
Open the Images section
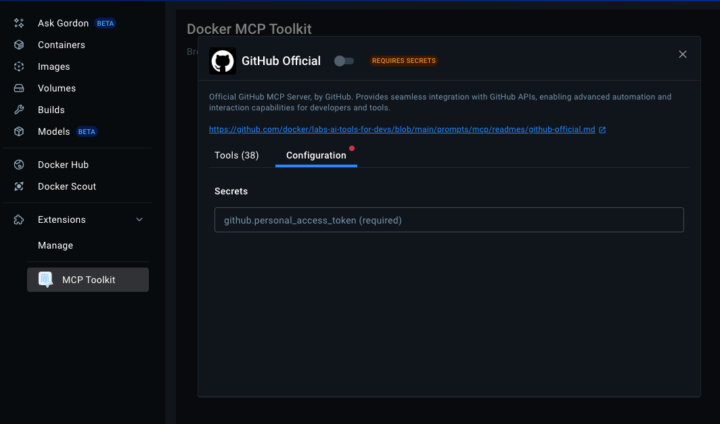(54, 67)
